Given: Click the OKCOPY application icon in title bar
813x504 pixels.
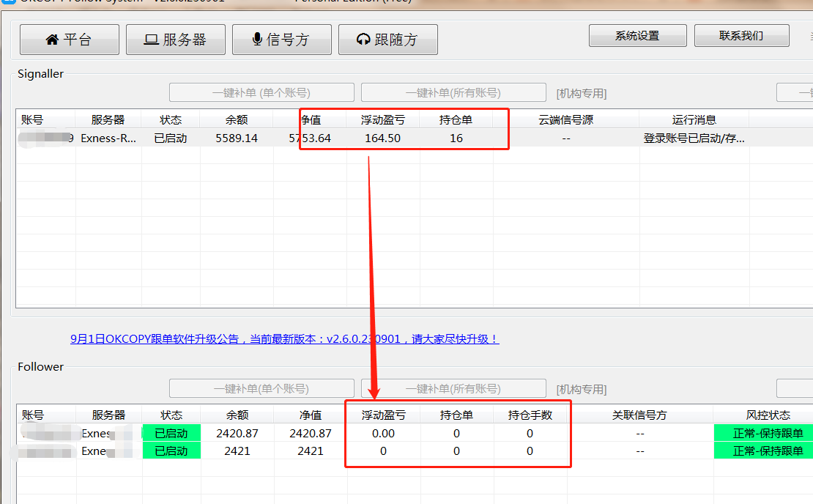Looking at the screenshot, I should tap(9, 2).
